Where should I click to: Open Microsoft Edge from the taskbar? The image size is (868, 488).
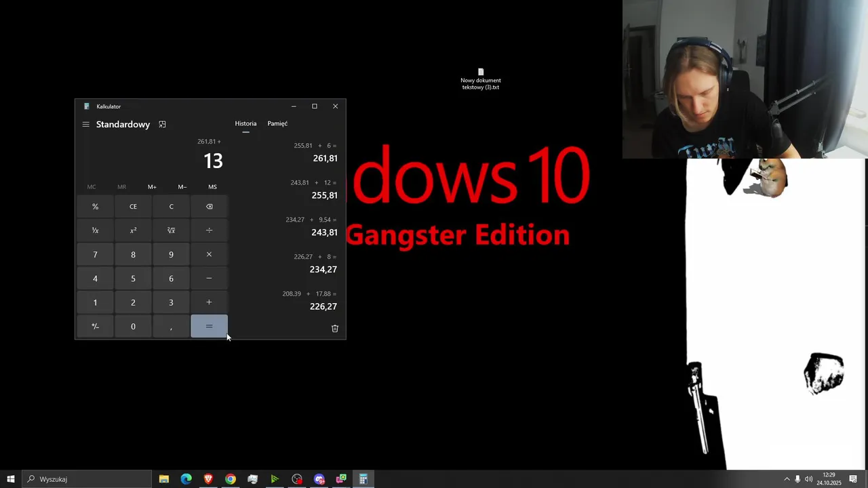tap(186, 479)
